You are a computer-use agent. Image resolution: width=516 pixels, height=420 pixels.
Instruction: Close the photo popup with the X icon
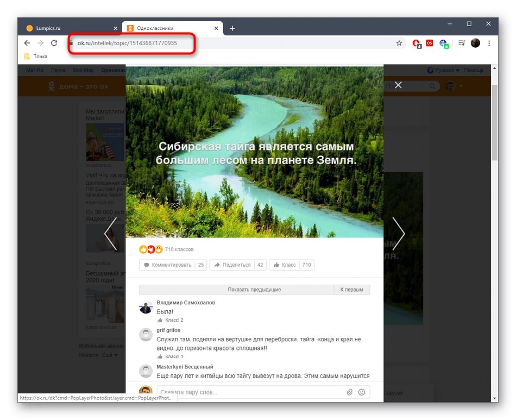point(398,85)
